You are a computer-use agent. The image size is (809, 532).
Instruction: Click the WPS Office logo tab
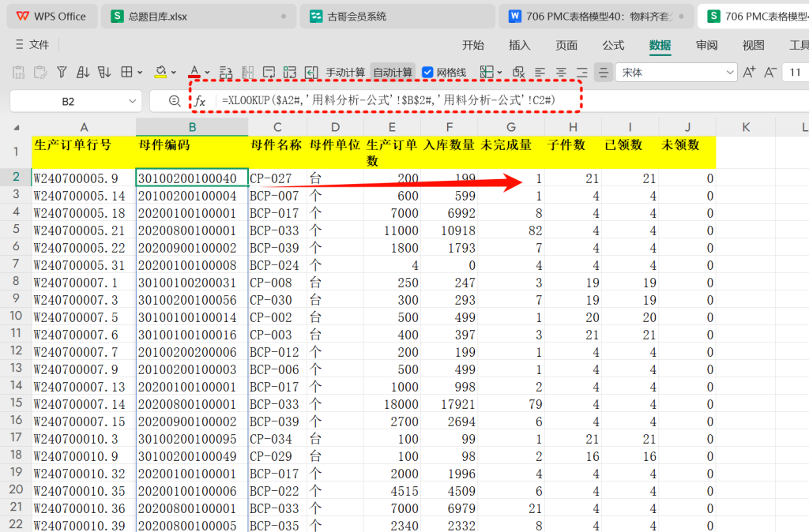tap(51, 17)
